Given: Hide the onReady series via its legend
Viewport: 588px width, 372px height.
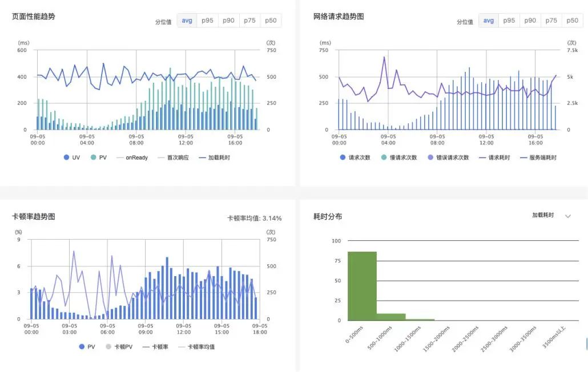Looking at the screenshot, I should click(131, 157).
